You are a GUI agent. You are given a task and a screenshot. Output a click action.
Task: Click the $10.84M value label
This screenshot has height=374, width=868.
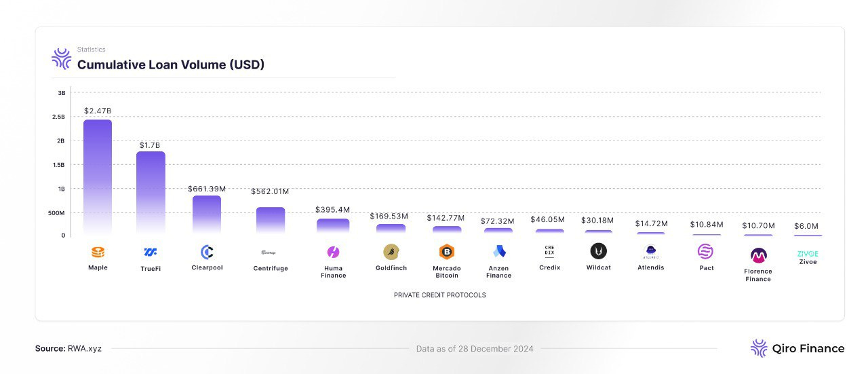(707, 224)
